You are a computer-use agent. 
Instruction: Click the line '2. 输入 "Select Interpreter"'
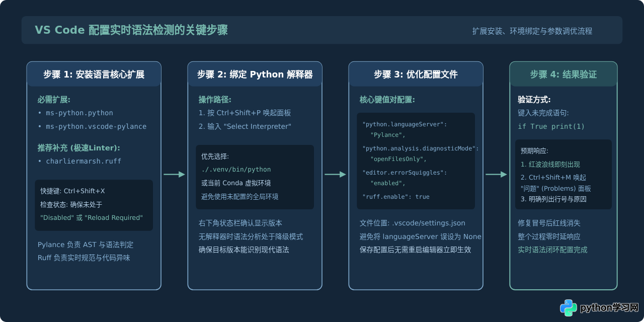245,127
